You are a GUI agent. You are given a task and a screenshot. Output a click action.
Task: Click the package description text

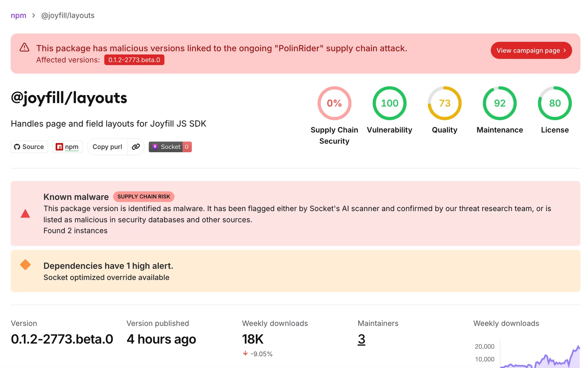pyautogui.click(x=108, y=124)
